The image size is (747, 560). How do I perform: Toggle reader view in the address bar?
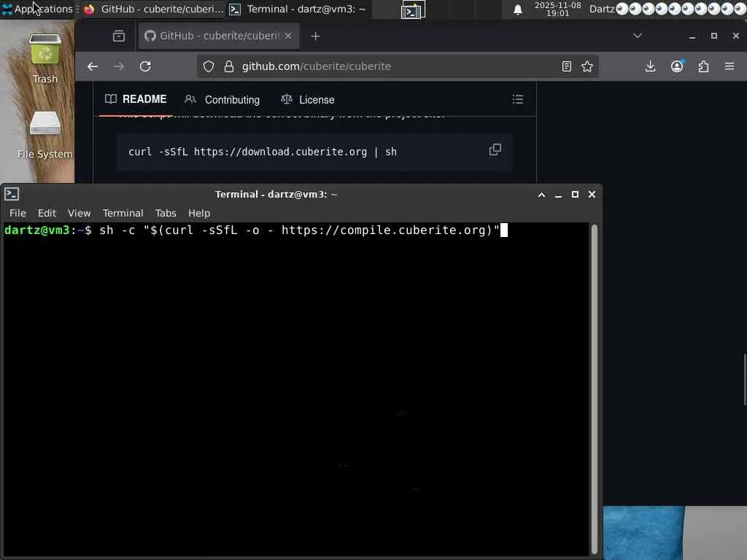point(566,66)
